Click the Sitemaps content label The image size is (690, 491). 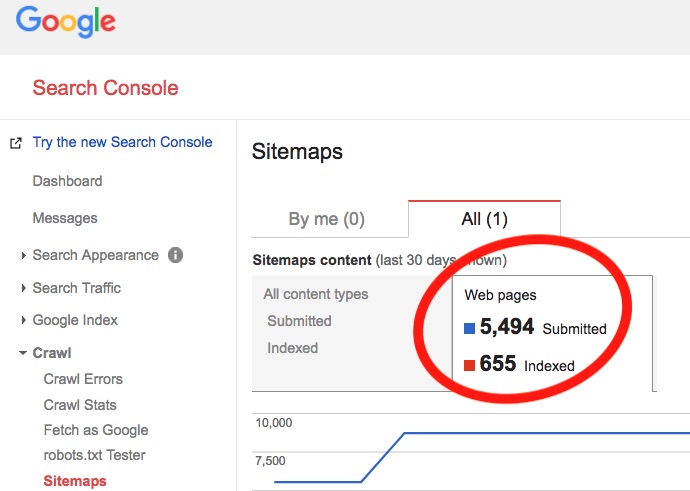(x=312, y=260)
